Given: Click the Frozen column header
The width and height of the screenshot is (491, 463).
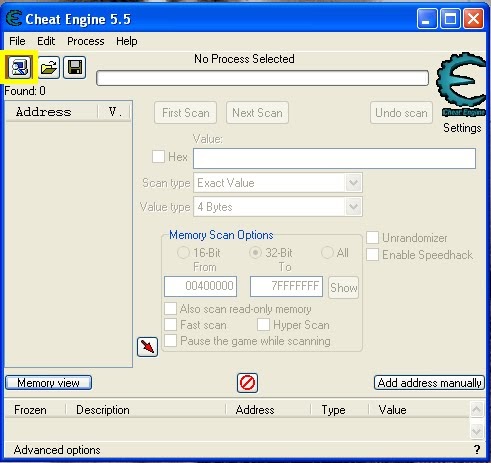Looking at the screenshot, I should [x=35, y=410].
